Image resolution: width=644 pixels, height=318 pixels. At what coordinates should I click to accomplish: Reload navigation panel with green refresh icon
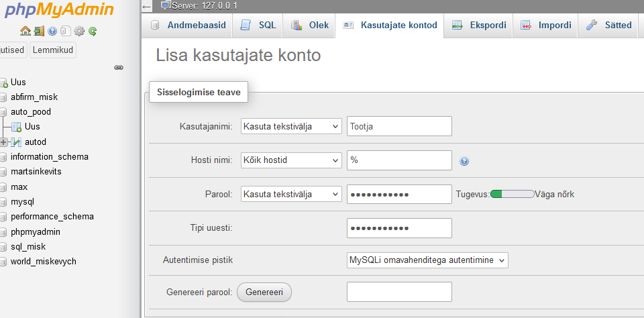point(93,31)
